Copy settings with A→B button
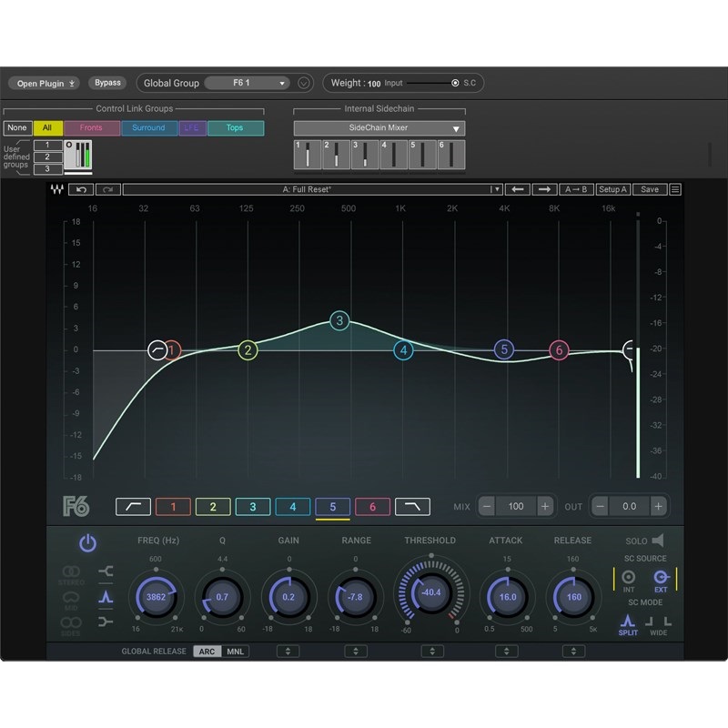This screenshot has width=728, height=728. pyautogui.click(x=576, y=189)
